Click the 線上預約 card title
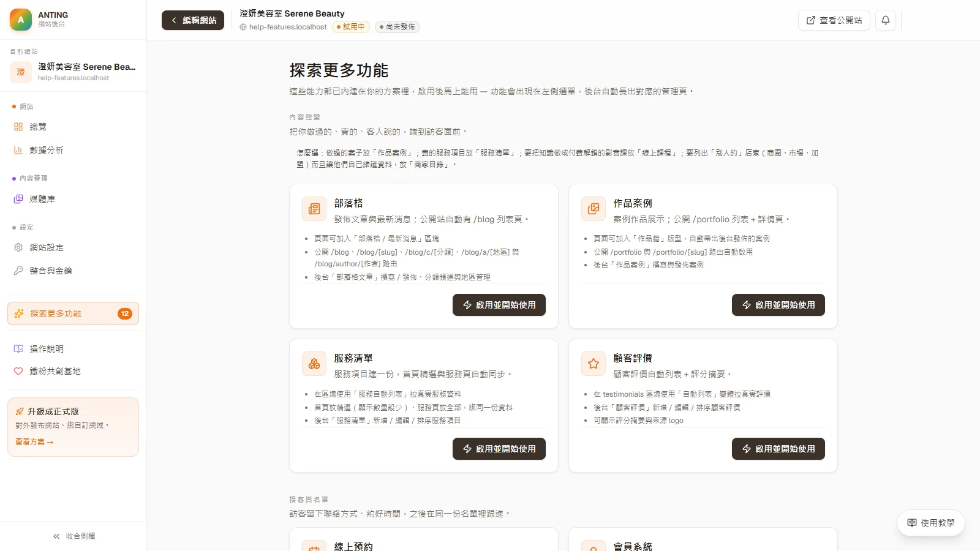This screenshot has width=980, height=551. 353,546
